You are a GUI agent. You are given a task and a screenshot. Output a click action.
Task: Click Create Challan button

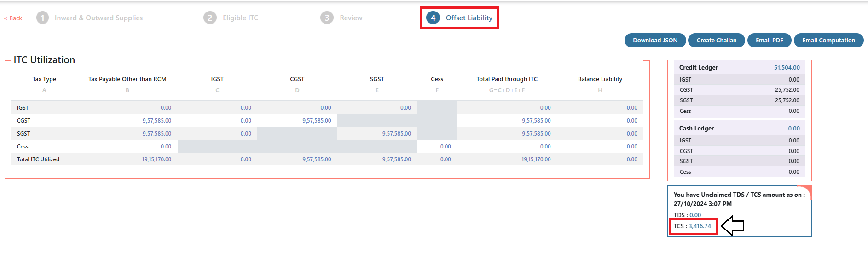[716, 41]
